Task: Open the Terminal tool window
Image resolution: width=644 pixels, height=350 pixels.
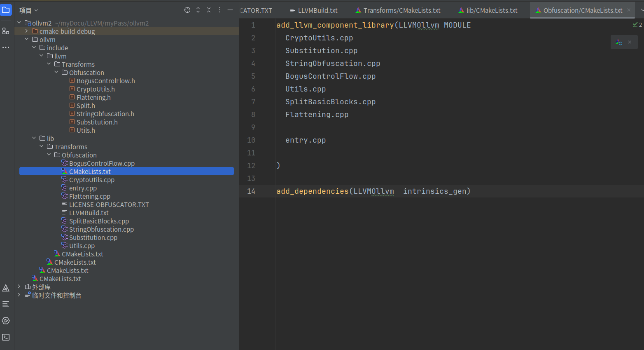Action: [x=6, y=337]
